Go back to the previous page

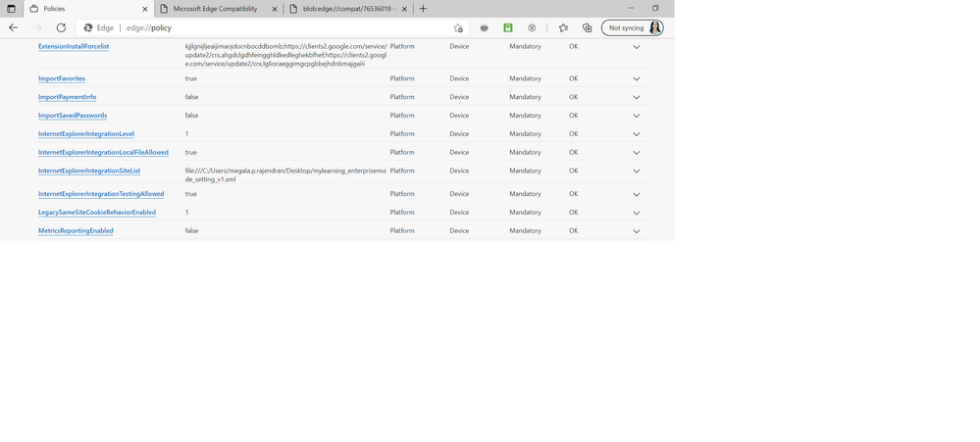point(13,28)
